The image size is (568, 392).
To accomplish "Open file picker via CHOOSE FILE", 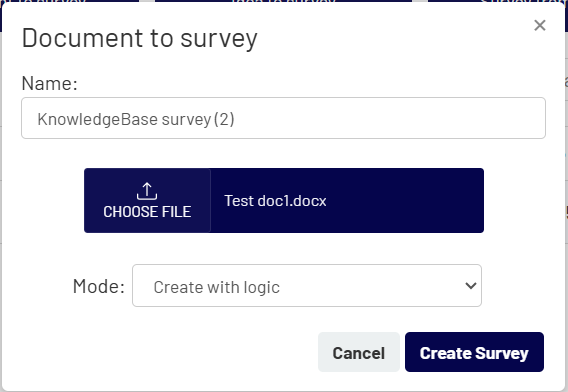I will pos(147,200).
